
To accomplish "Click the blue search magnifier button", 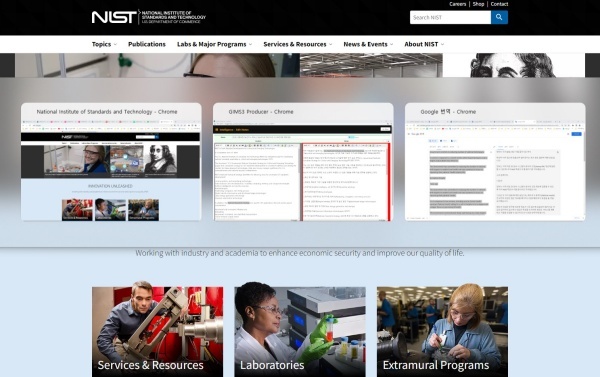I will (499, 17).
